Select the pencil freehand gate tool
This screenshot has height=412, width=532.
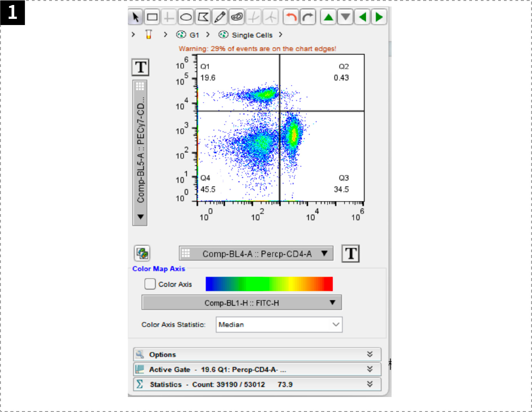tap(220, 17)
